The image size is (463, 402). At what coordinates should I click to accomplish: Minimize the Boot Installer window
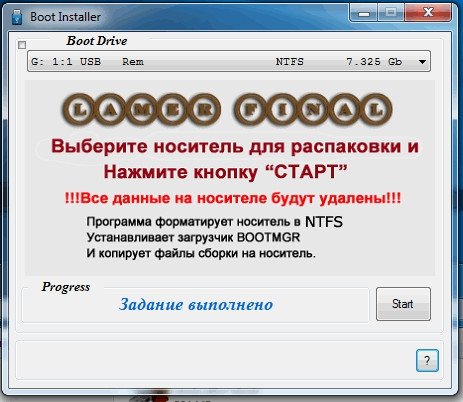coord(363,13)
